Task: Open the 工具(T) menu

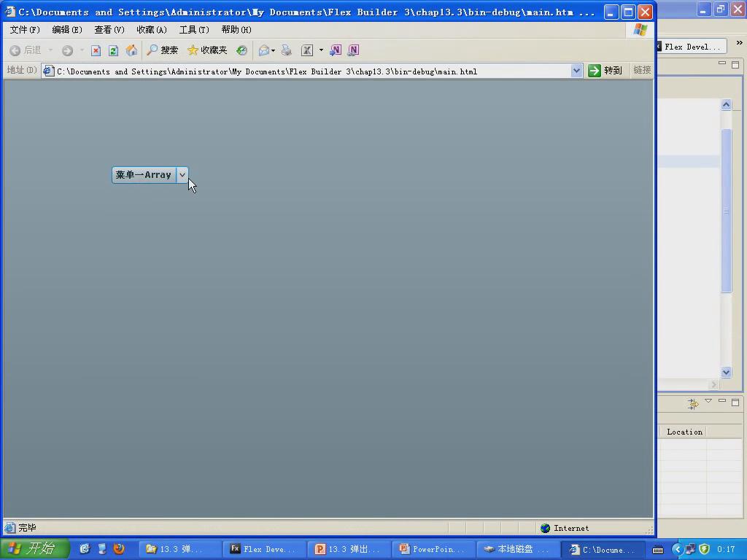Action: [194, 29]
